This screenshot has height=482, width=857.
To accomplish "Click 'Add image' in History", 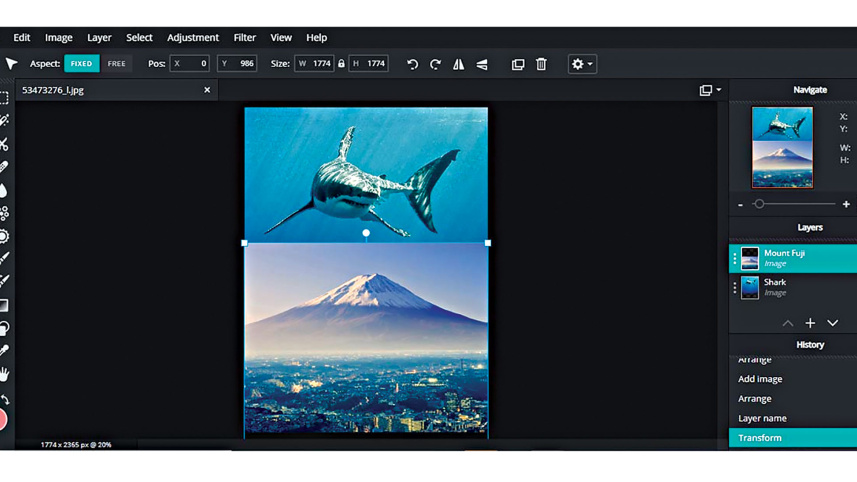I will [x=760, y=379].
